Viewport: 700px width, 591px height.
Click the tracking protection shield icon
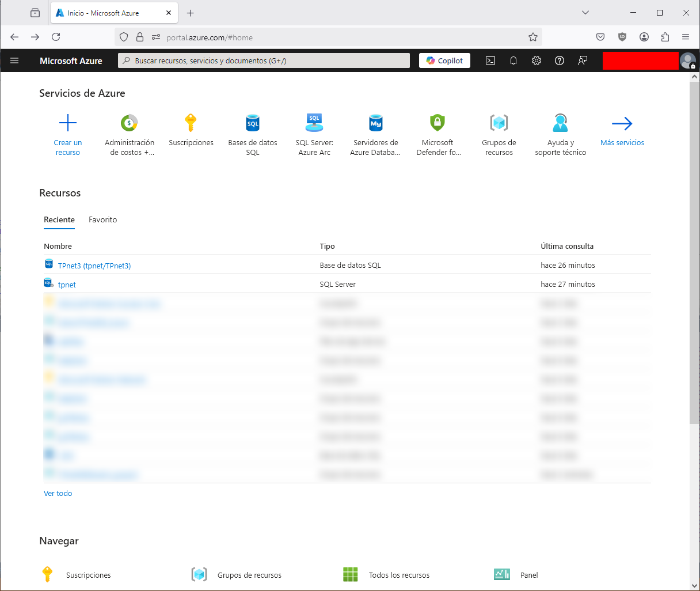pos(123,37)
